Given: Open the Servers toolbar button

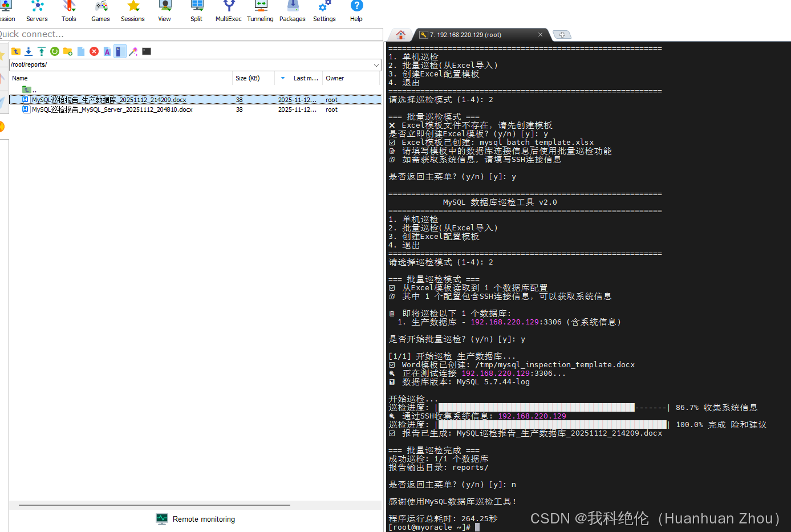Looking at the screenshot, I should pos(37,11).
